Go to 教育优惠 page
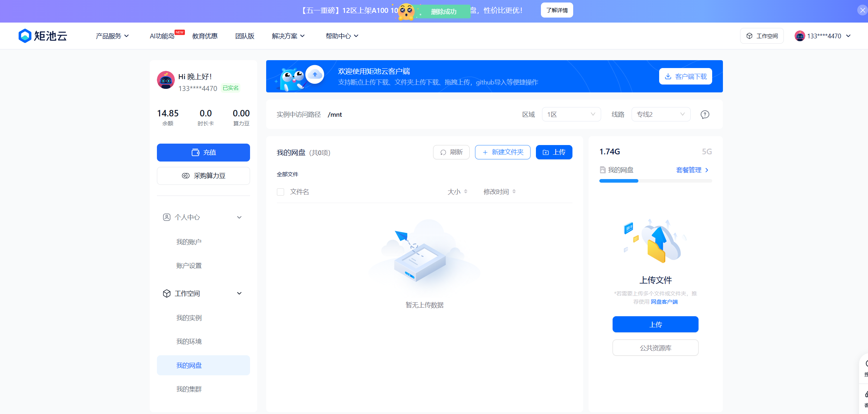The image size is (868, 414). 205,36
